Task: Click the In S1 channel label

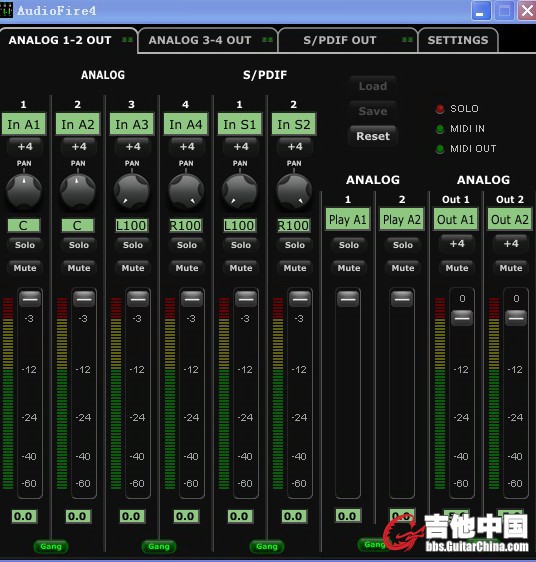Action: pyautogui.click(x=240, y=124)
